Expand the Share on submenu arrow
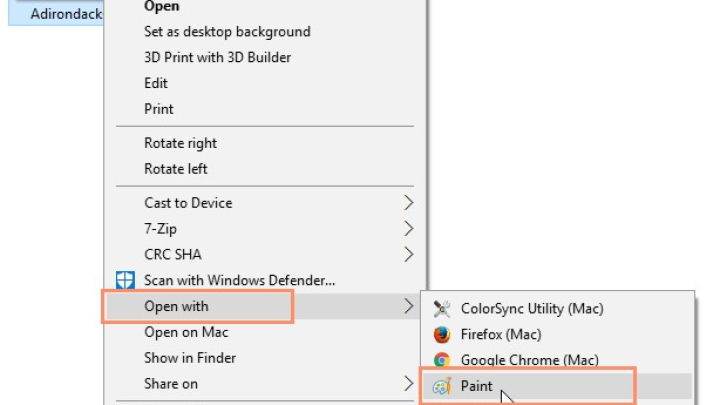This screenshot has width=720, height=405. [408, 383]
